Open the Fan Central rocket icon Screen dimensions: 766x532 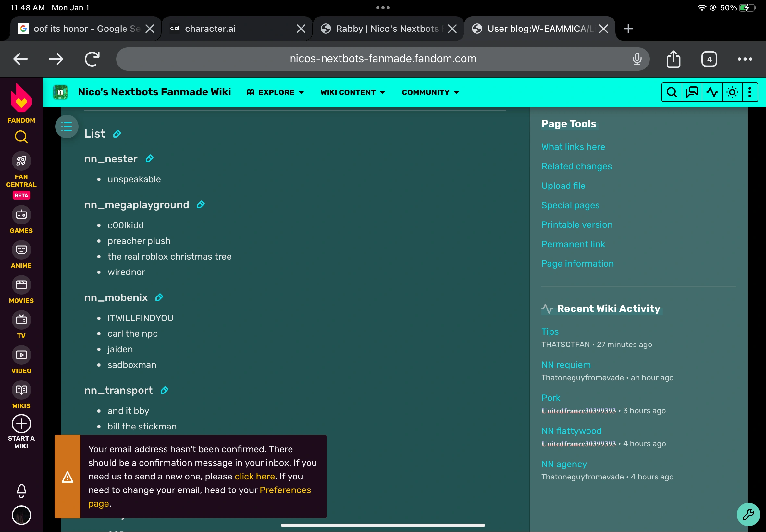tap(21, 161)
